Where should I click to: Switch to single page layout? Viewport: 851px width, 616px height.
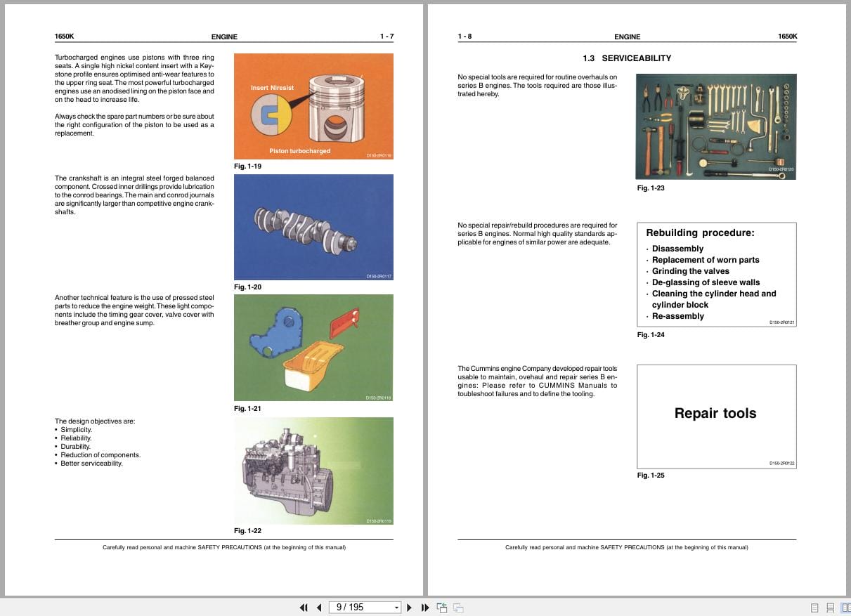(x=814, y=607)
